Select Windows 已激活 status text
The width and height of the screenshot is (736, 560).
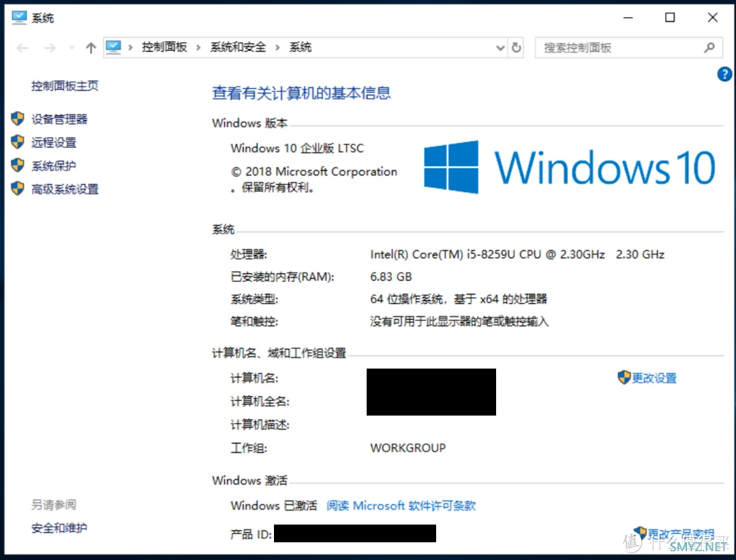274,505
